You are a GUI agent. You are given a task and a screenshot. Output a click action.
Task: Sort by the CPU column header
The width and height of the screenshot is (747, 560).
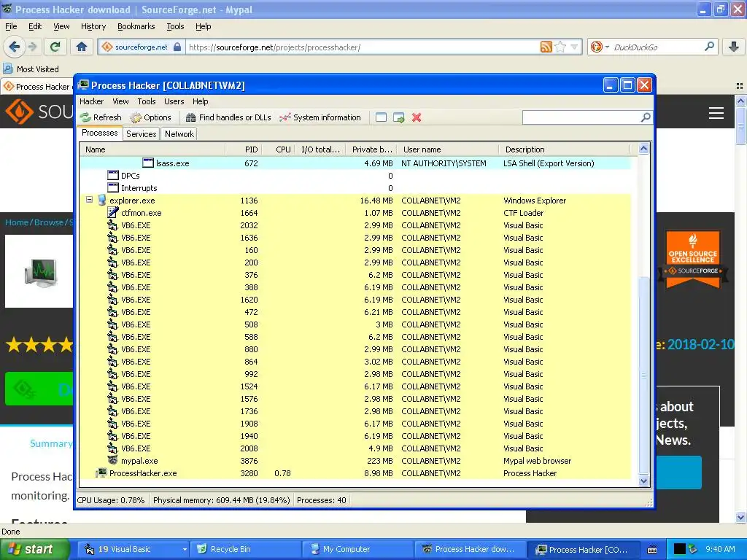pos(278,149)
